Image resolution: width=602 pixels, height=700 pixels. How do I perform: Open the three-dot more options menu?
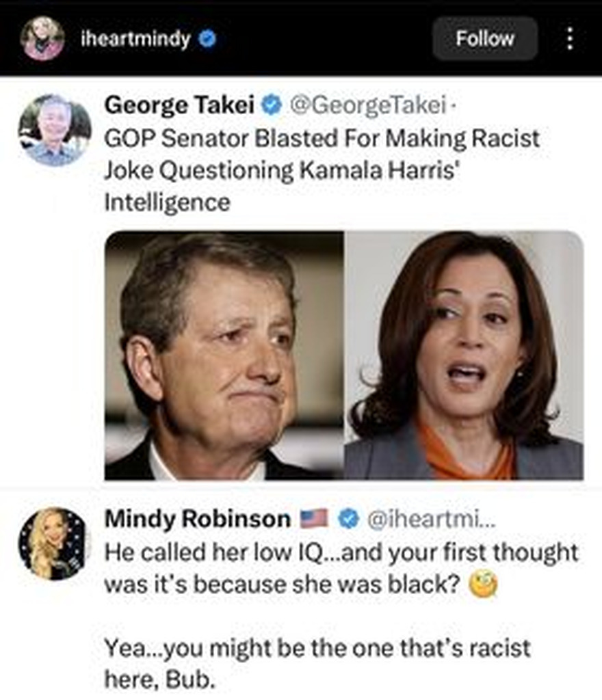point(570,38)
